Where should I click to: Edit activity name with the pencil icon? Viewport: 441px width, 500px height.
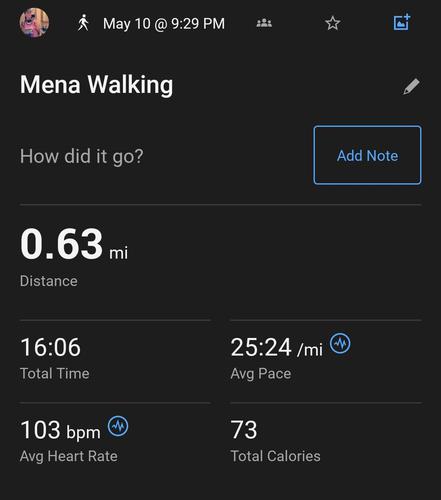pos(411,87)
